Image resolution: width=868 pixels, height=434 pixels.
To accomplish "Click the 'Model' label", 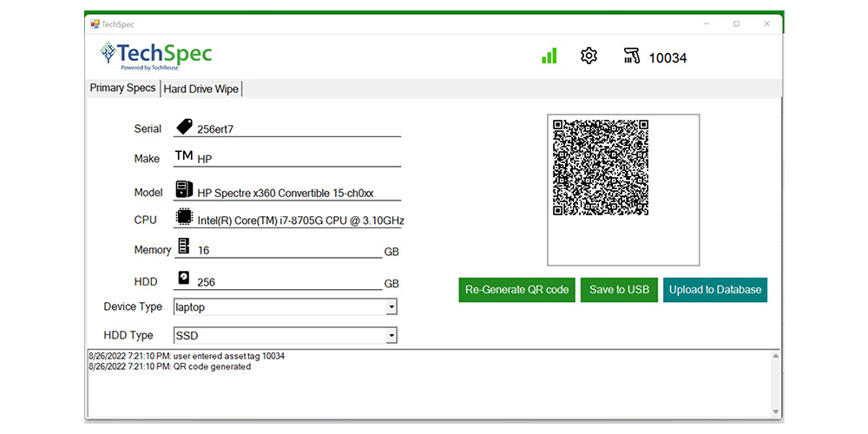I will (148, 193).
